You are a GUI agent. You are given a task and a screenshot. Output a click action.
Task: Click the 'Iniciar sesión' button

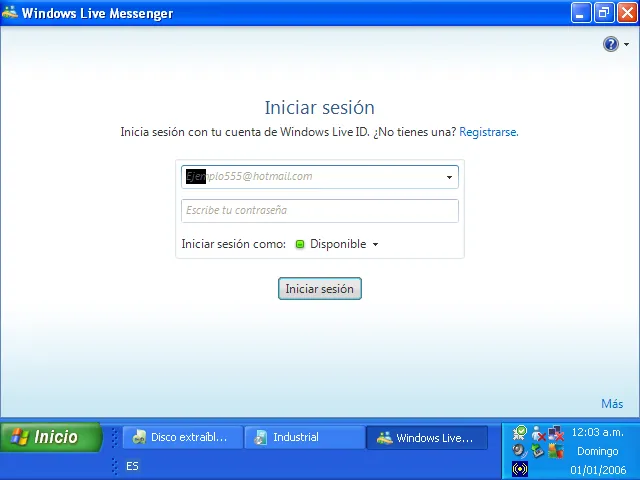(320, 289)
